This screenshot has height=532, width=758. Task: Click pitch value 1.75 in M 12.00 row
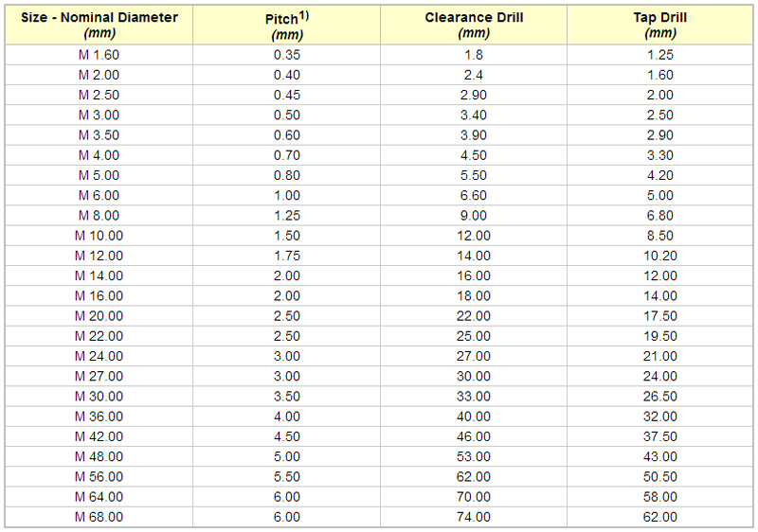pyautogui.click(x=287, y=256)
